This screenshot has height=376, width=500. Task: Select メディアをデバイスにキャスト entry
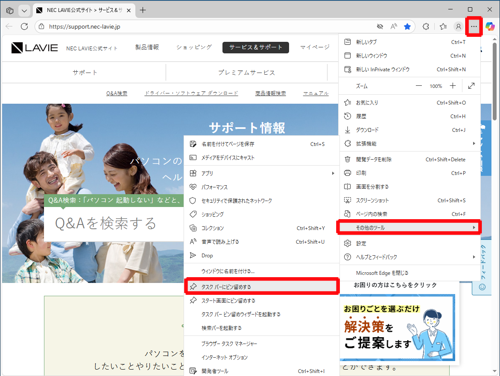(261, 158)
